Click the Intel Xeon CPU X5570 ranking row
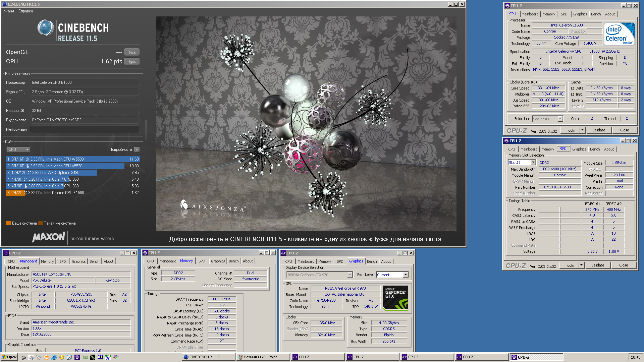The height and width of the screenshot is (362, 644). tap(73, 166)
